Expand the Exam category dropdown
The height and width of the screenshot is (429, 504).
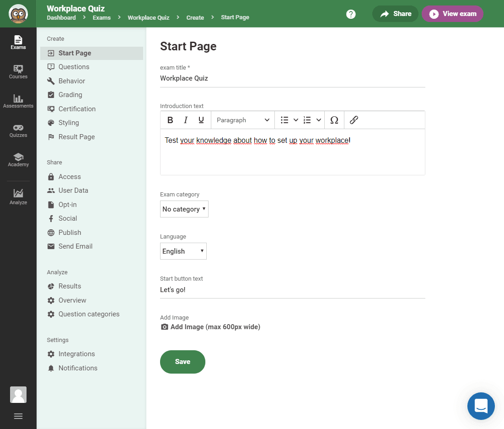pyautogui.click(x=184, y=209)
